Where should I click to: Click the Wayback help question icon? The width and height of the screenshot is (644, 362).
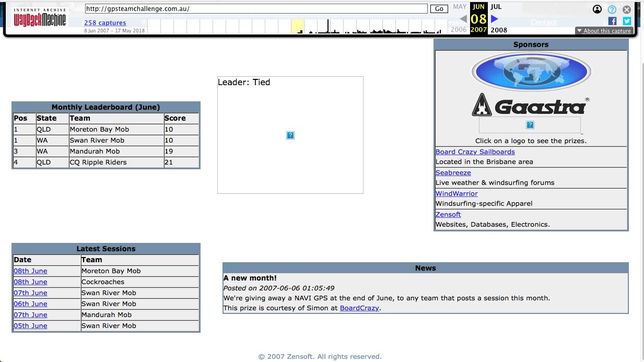coord(612,9)
